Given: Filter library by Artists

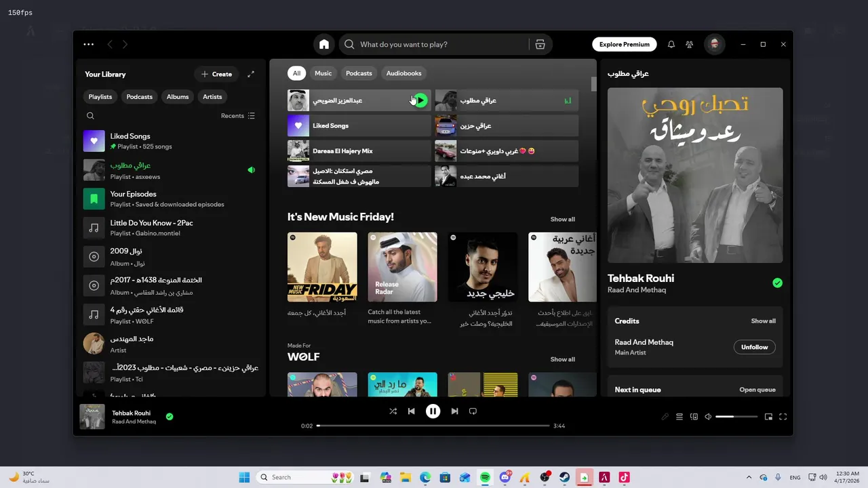Looking at the screenshot, I should 212,96.
